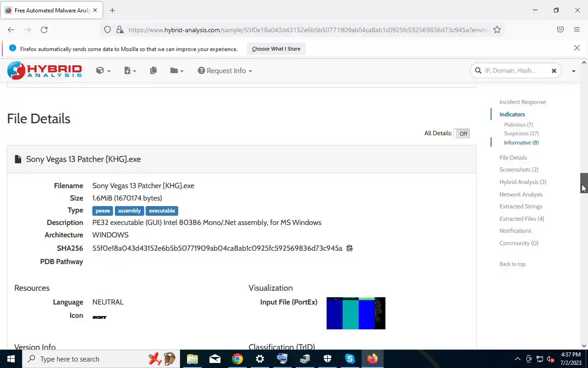The width and height of the screenshot is (588, 368).
Task: Click the executable type tag
Action: pos(162,211)
